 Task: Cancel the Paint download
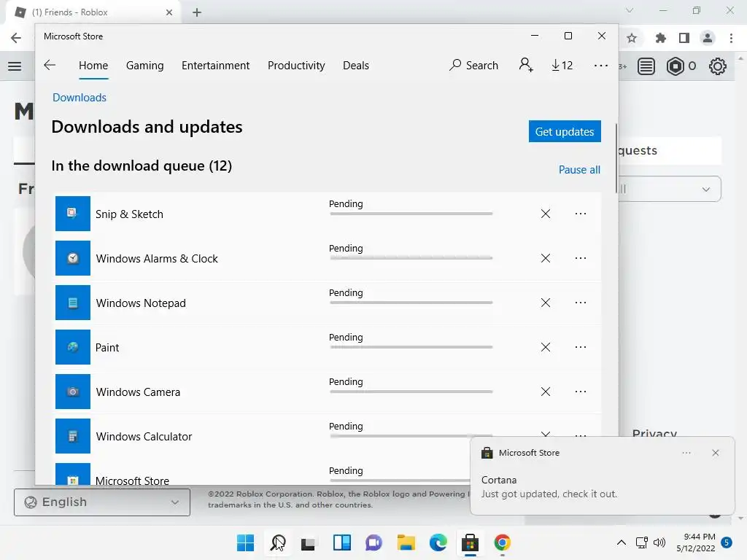[546, 347]
